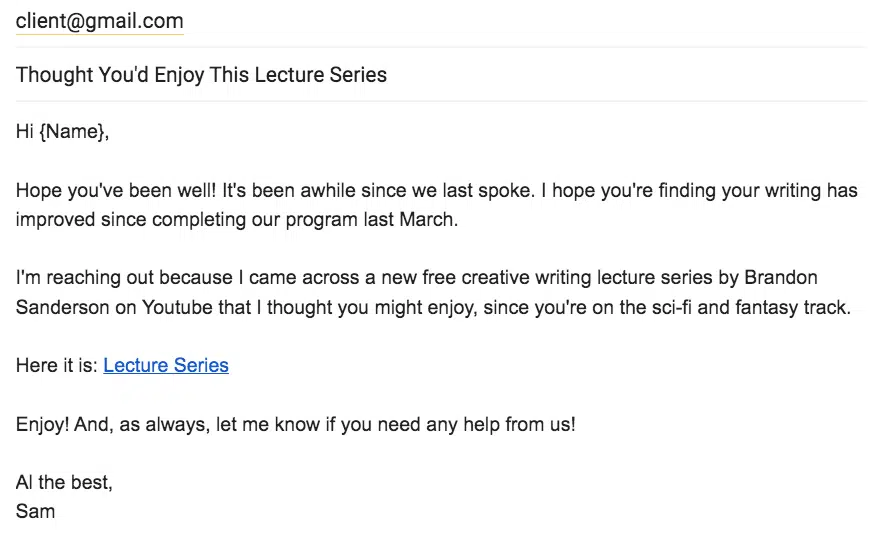Click the {Name} placeholder in greeting
The image size is (888, 542).
click(x=71, y=131)
